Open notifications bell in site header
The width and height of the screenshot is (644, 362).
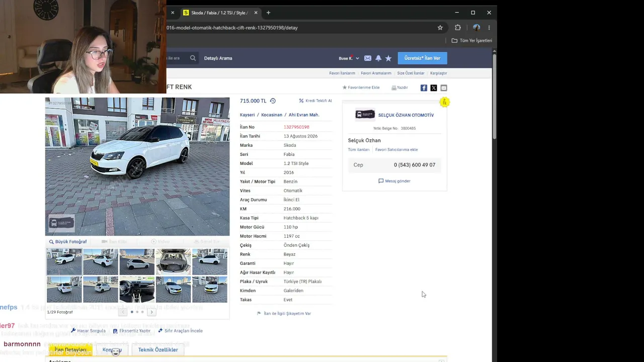click(x=378, y=58)
